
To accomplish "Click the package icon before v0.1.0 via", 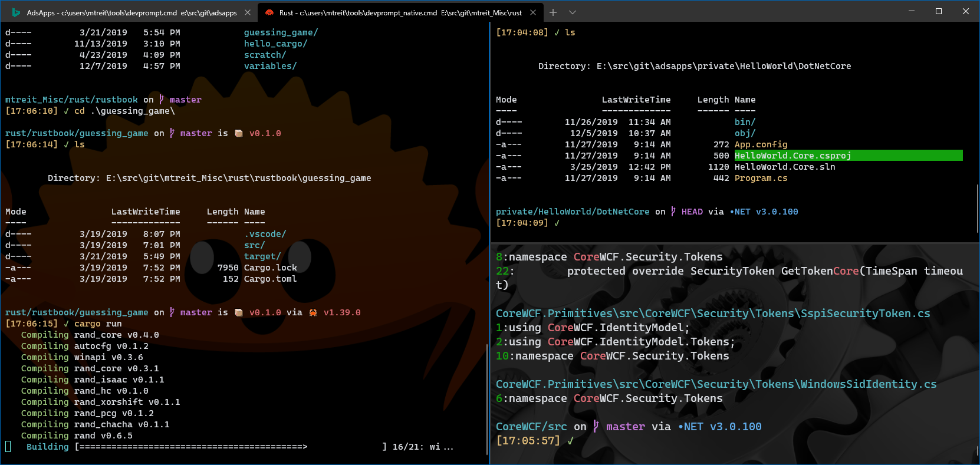I will [x=239, y=312].
